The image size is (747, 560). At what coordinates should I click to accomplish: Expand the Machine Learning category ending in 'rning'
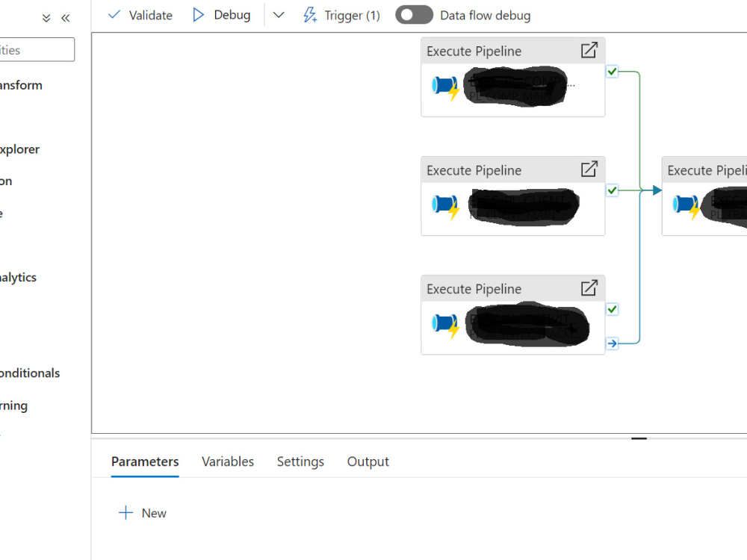13,405
